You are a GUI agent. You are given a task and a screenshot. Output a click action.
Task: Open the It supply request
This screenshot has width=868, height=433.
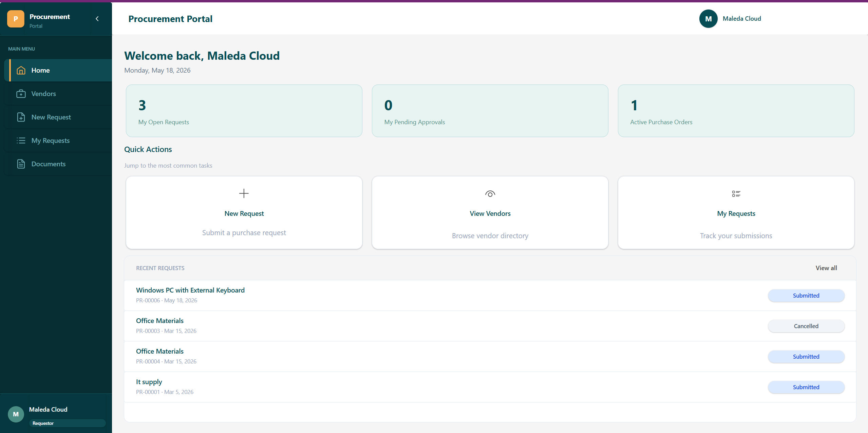point(490,387)
